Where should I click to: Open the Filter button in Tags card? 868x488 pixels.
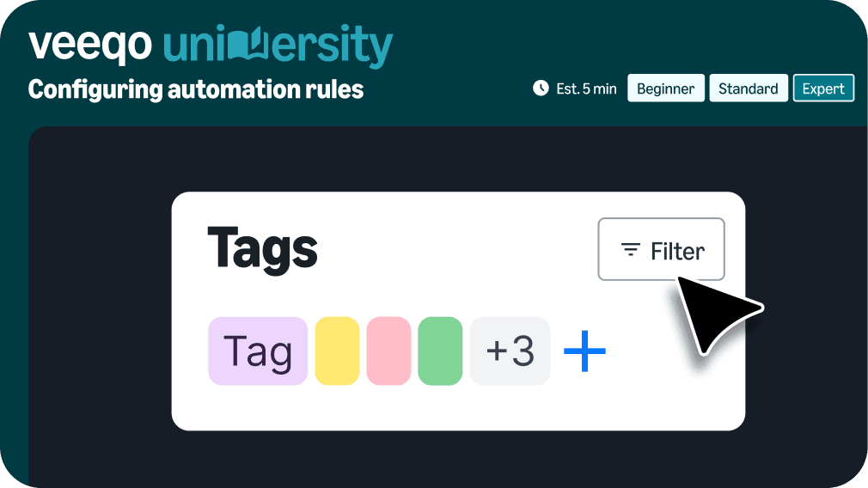point(661,250)
